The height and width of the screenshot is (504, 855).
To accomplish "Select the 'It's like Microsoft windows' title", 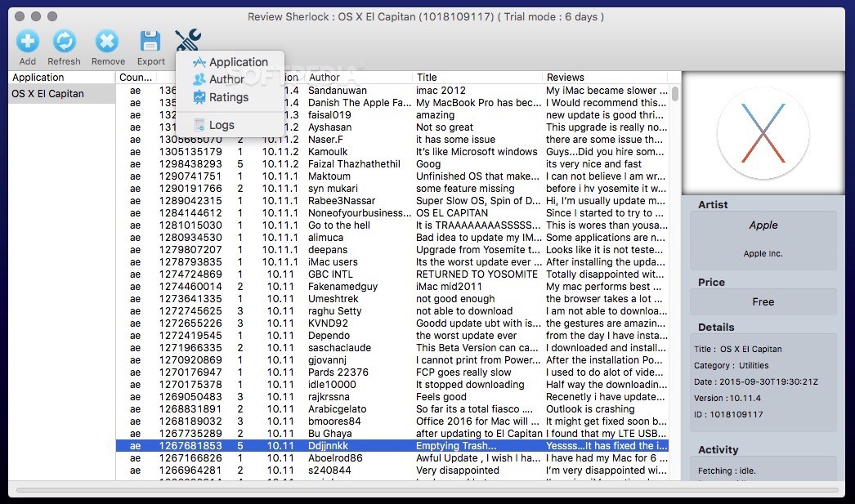I will [477, 152].
